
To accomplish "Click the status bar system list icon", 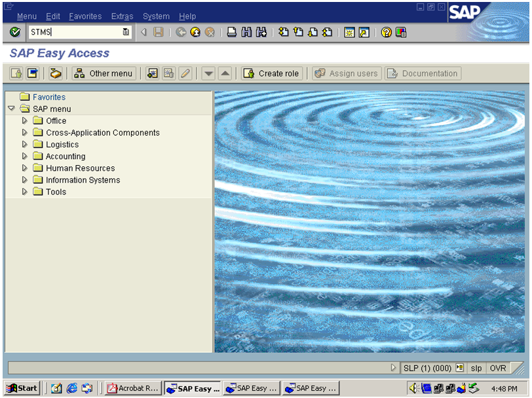I will (x=460, y=368).
